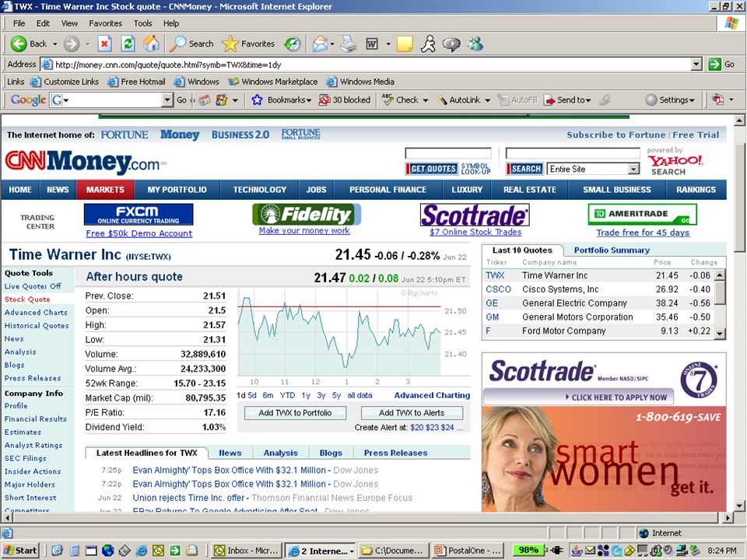747x560 pixels.
Task: Expand the Bookmarks dropdown in Google toolbar
Action: 309,100
